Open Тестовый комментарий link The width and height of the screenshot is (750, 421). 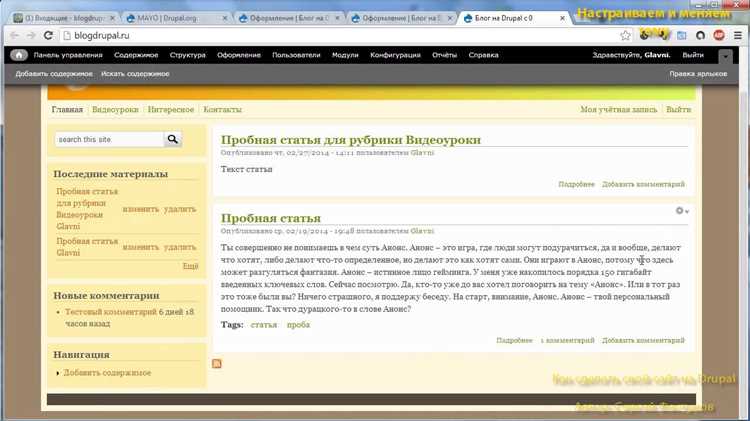point(110,312)
